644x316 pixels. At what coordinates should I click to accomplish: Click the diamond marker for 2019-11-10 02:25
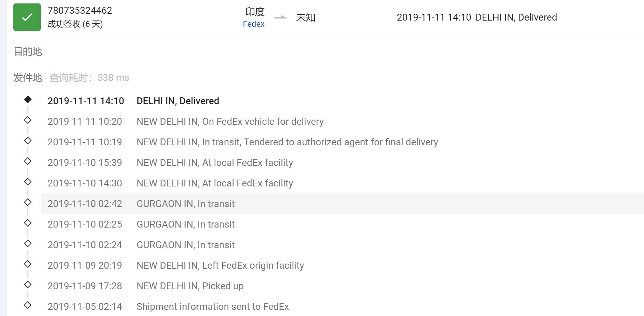[x=28, y=223]
